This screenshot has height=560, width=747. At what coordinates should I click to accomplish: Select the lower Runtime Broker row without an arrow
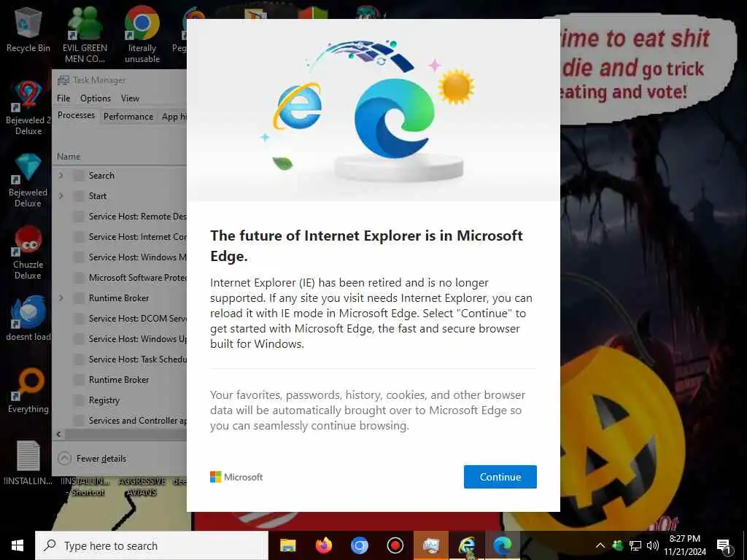120,380
